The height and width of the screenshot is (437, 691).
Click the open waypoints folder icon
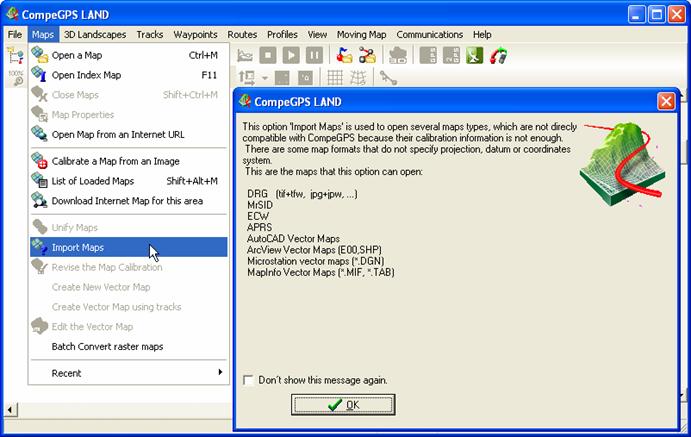(344, 56)
